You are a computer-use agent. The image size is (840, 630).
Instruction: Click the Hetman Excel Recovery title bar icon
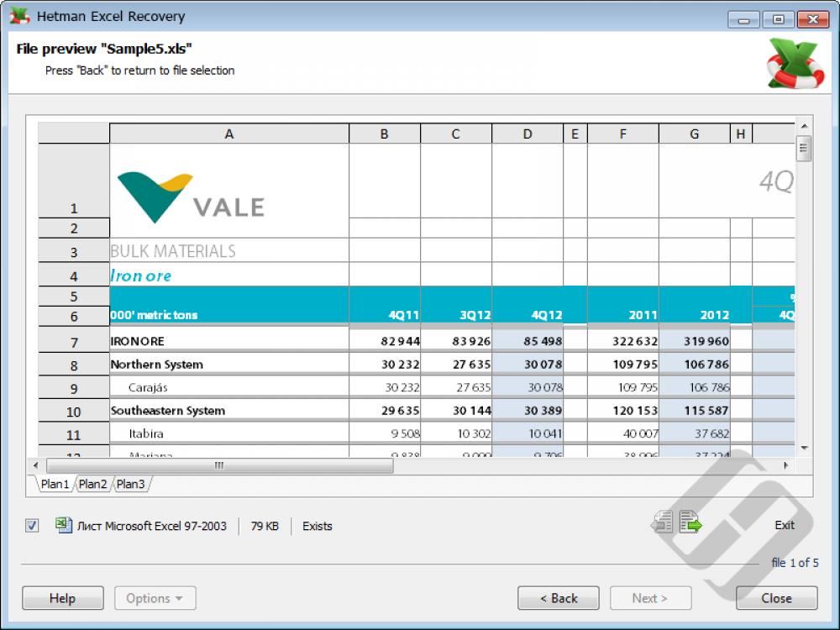click(20, 16)
